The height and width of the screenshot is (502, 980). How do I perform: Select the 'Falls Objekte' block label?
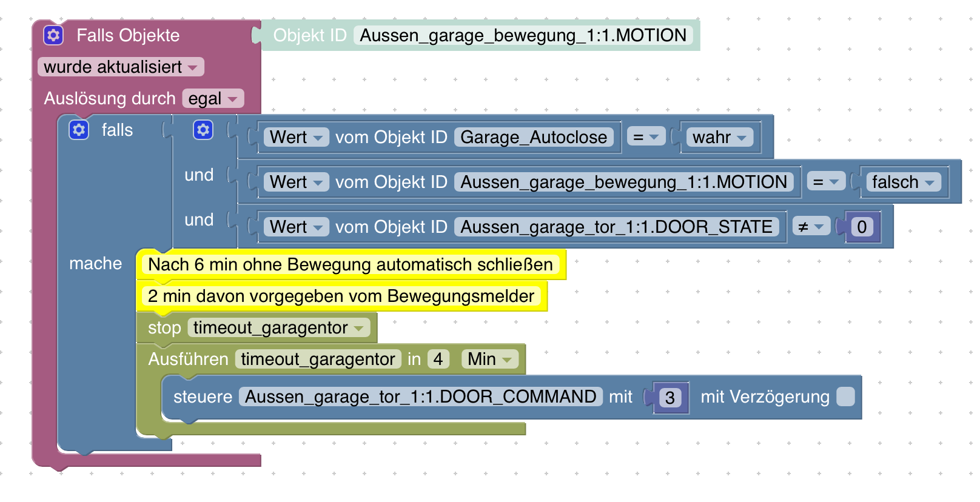pyautogui.click(x=128, y=35)
